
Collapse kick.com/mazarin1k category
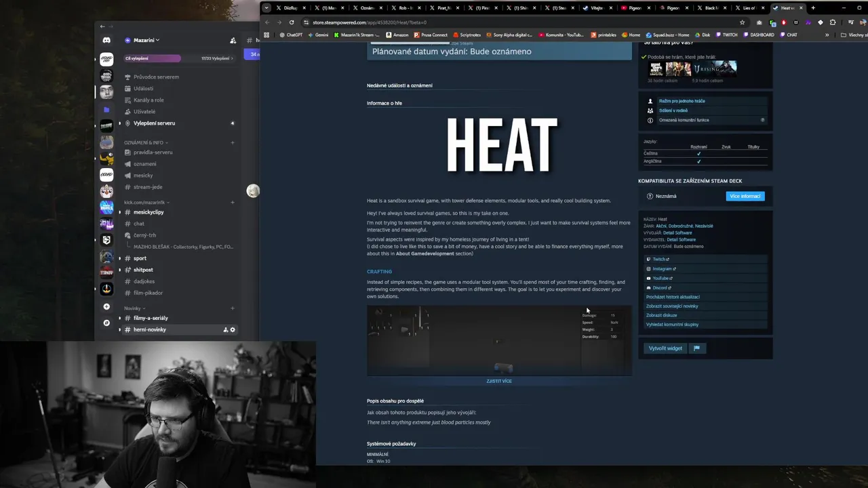coord(146,202)
